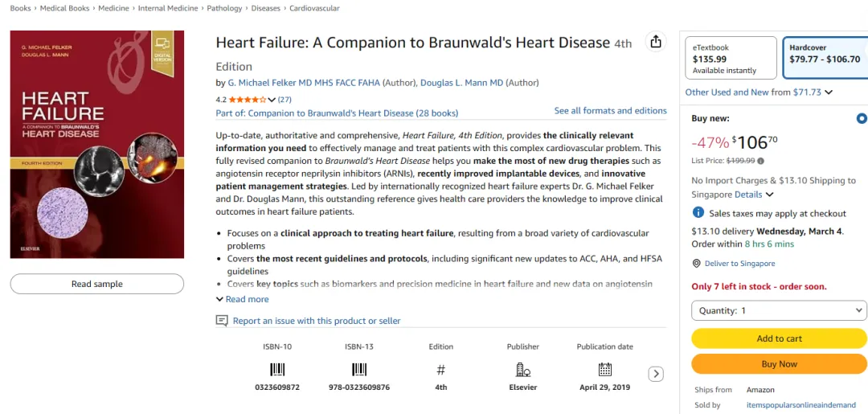868x414 pixels.
Task: Open the Cardiovascular breadcrumb category
Action: (x=313, y=8)
